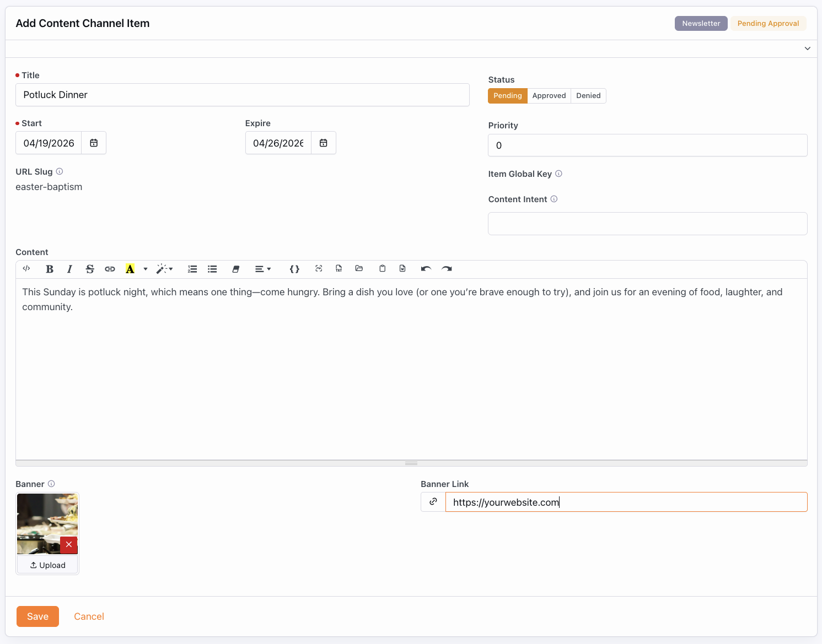Cancel adding the content channel item
Viewport: 822px width, 644px height.
89,616
